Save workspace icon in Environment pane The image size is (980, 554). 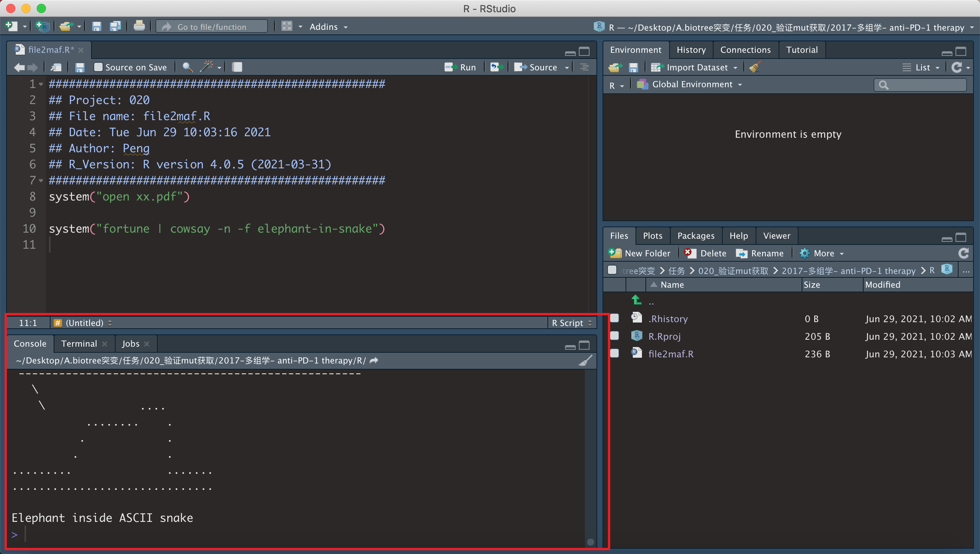(634, 68)
